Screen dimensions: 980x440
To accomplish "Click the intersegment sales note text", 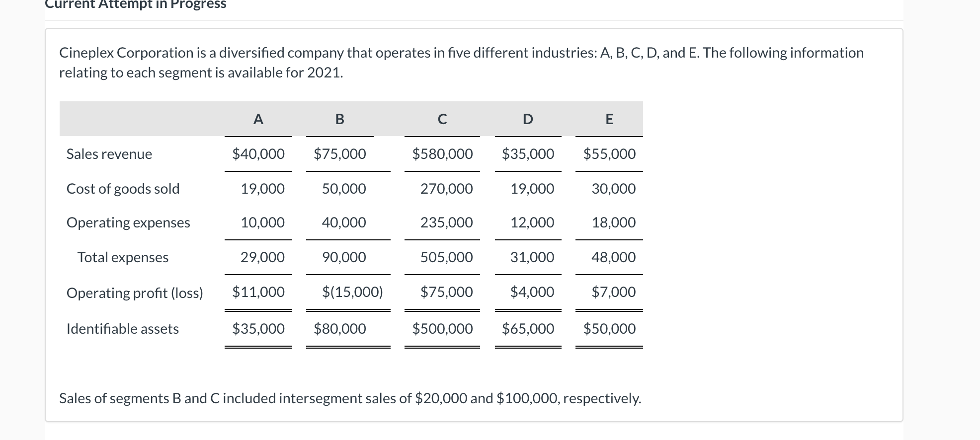I will tap(350, 398).
